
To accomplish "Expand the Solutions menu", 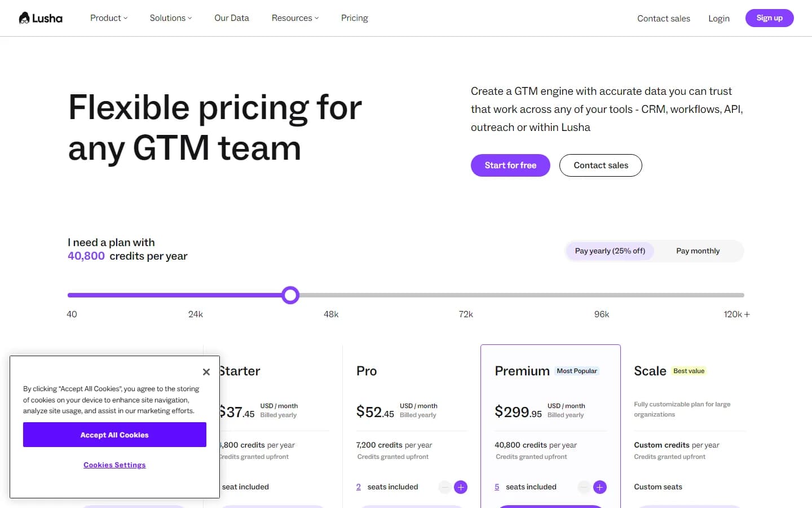I will 170,17.
